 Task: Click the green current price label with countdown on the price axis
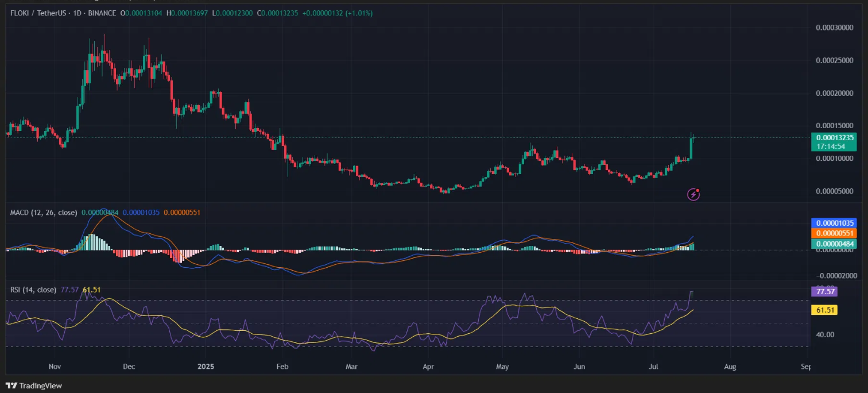point(834,141)
